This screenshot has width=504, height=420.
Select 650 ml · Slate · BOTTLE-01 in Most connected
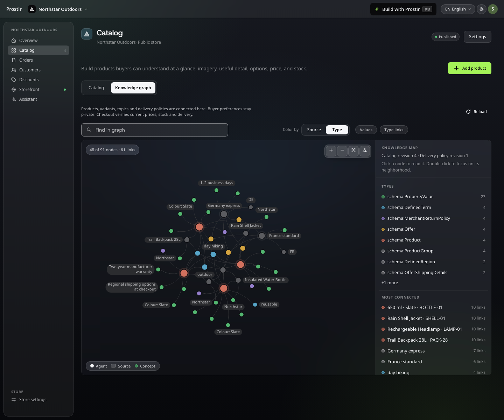coord(433,308)
